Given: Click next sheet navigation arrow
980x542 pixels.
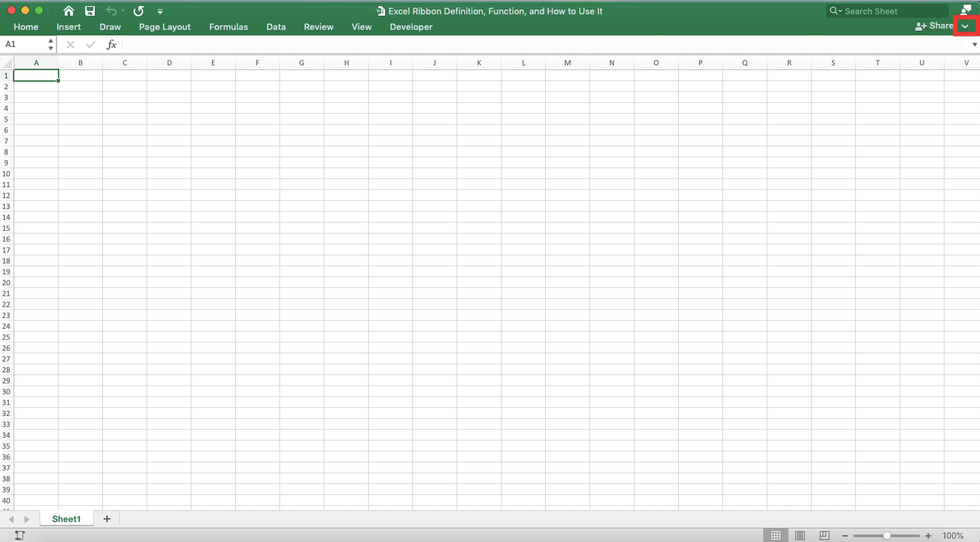Looking at the screenshot, I should coord(27,520).
